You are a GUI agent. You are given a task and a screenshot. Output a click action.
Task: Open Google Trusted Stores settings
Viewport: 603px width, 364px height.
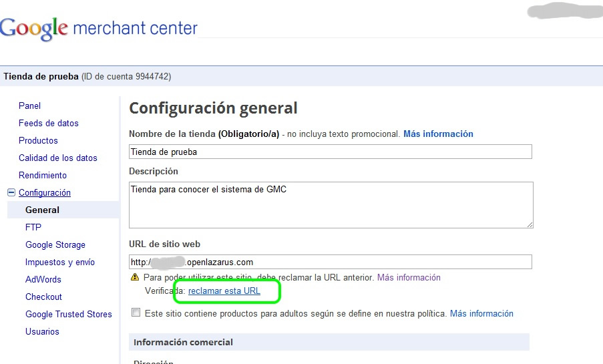coord(69,314)
